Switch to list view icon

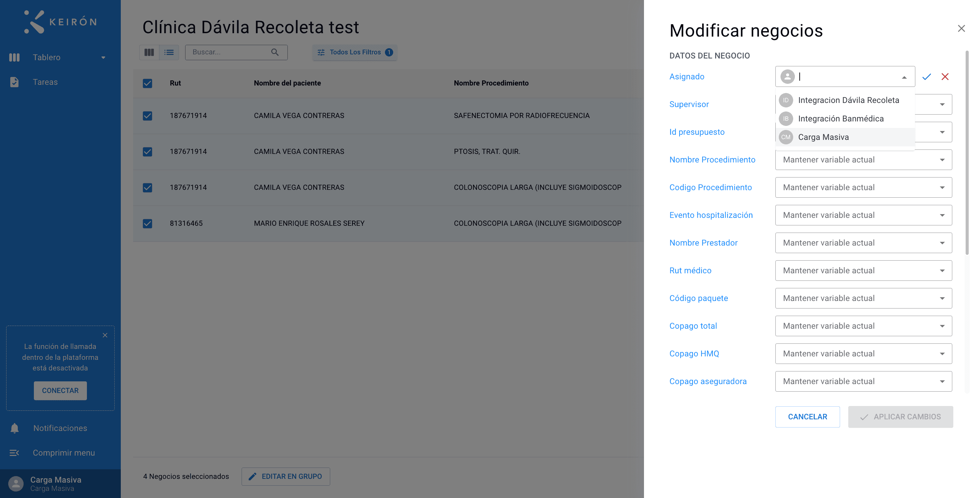click(169, 52)
